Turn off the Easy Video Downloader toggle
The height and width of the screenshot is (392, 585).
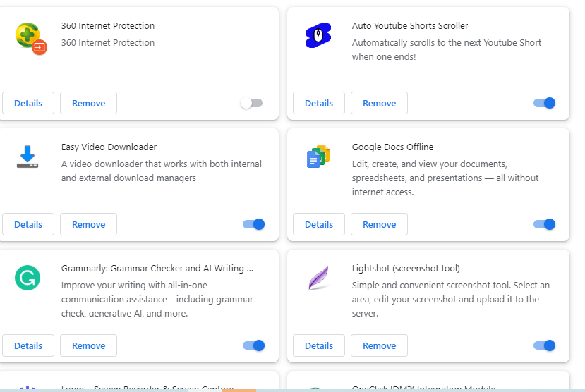tap(254, 224)
